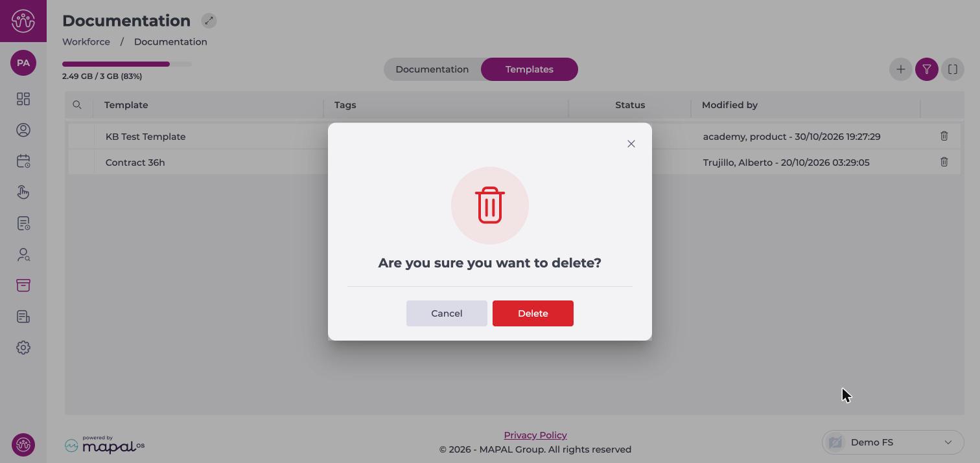Click the plus icon to add template
Viewport: 980px width, 463px height.
[900, 69]
